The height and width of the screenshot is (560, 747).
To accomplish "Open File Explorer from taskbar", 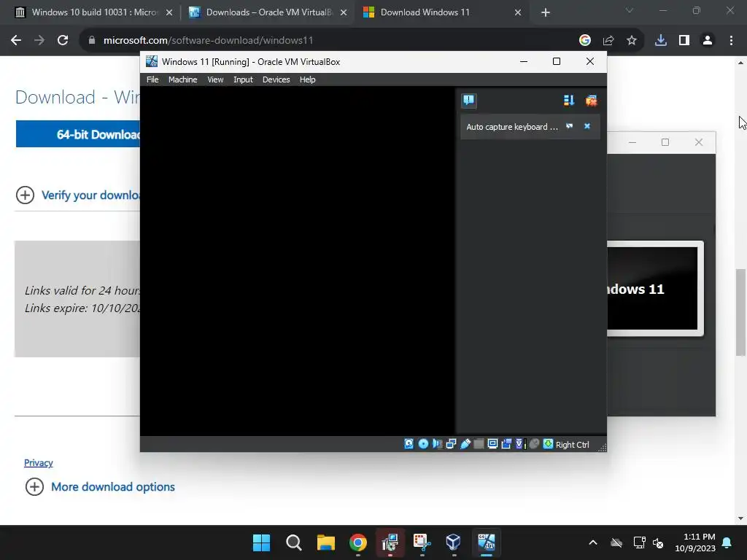I will [x=326, y=542].
